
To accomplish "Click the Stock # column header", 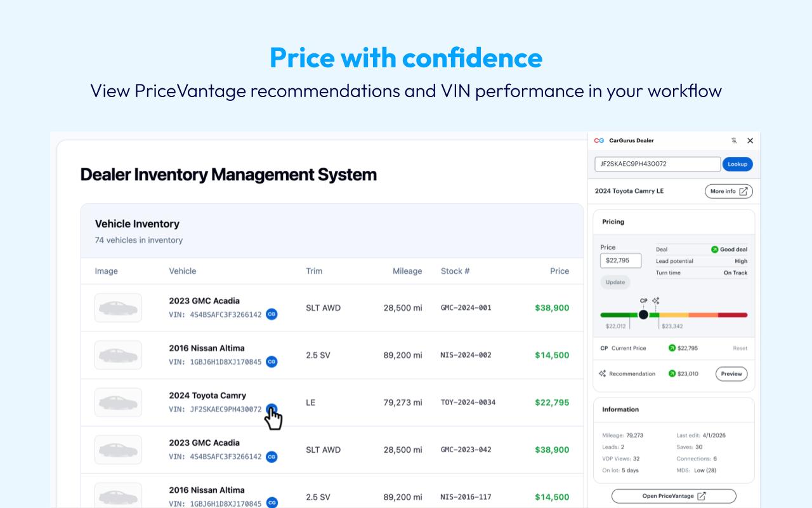I will tap(455, 271).
